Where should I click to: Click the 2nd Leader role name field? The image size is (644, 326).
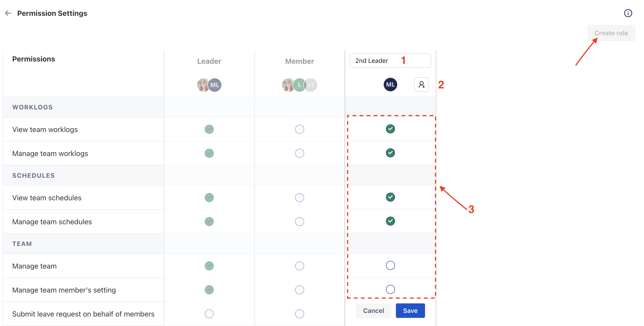tap(390, 61)
